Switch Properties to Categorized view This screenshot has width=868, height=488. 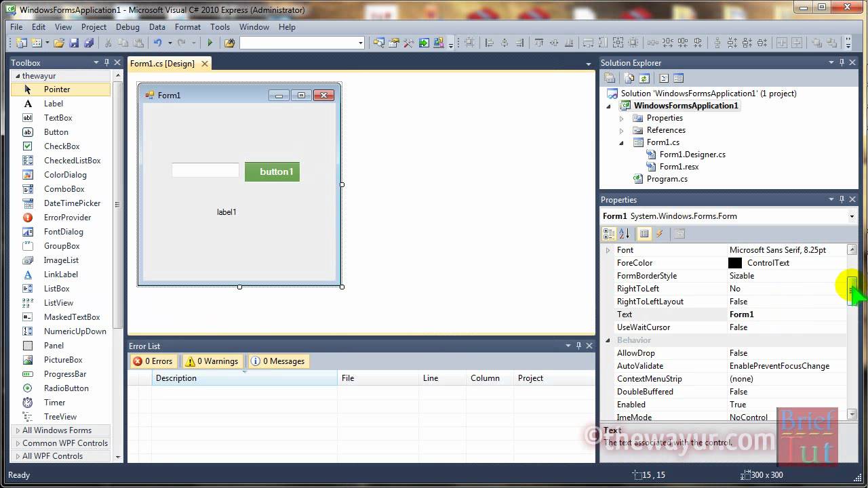[x=609, y=234]
